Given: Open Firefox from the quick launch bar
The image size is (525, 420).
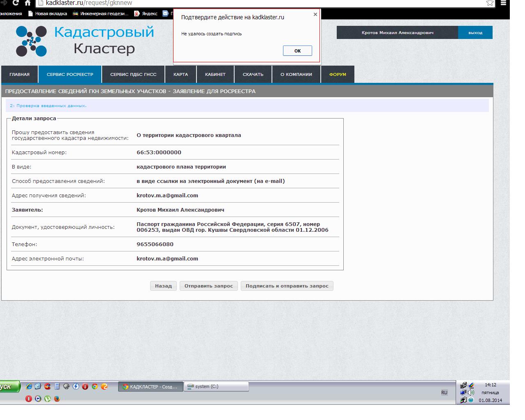Looking at the screenshot, I should coord(57,399).
